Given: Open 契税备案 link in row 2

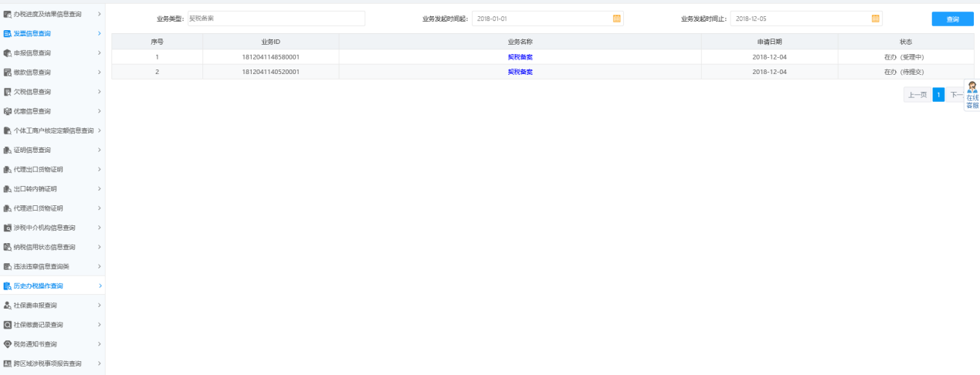Looking at the screenshot, I should coord(520,72).
